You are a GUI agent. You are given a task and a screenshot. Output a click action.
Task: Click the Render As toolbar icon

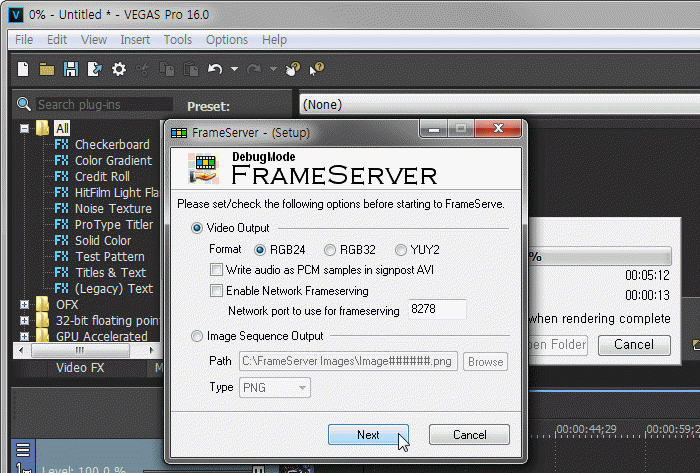[95, 69]
